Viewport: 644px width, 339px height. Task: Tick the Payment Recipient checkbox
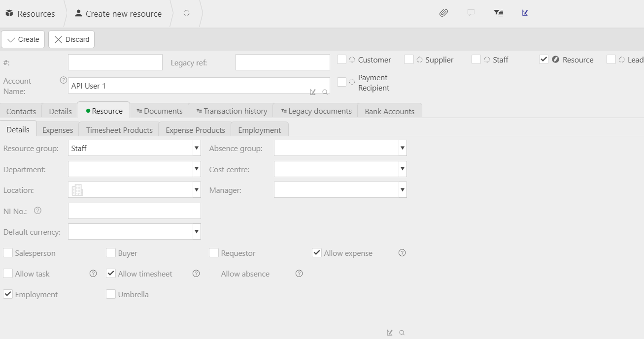[342, 82]
